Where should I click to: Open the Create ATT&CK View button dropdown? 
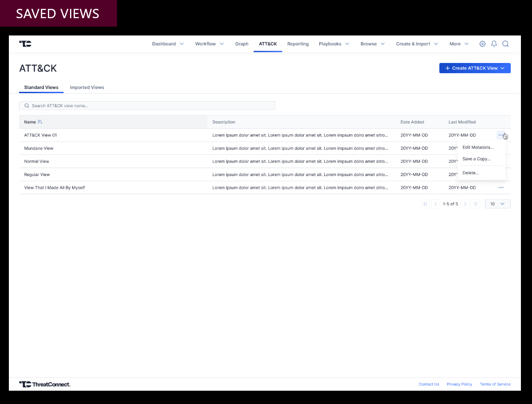pos(475,68)
